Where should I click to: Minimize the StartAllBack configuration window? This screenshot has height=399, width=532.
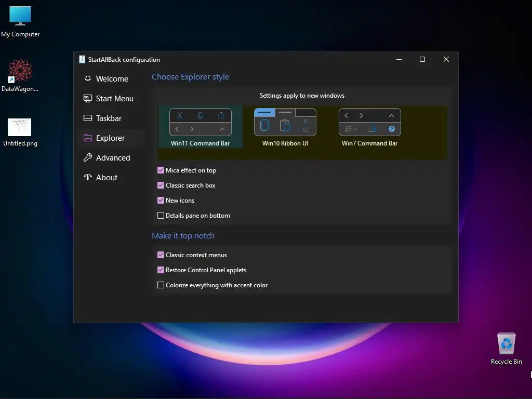(399, 59)
